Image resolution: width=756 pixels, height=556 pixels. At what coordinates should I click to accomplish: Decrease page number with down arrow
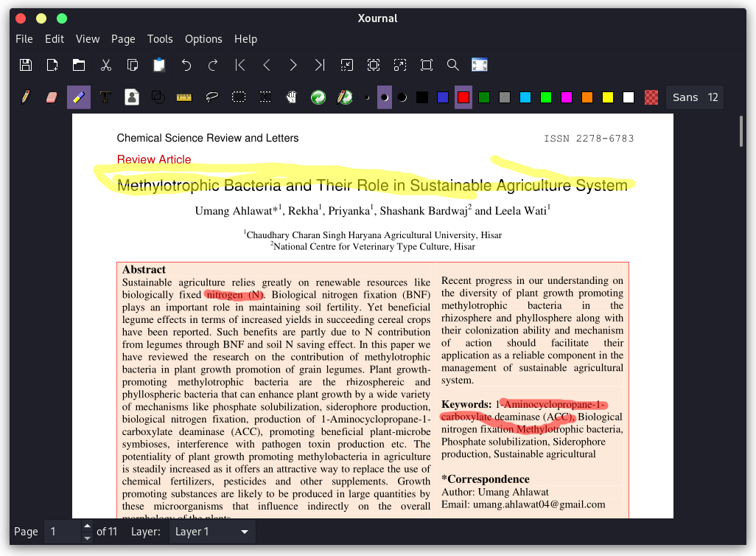click(87, 538)
